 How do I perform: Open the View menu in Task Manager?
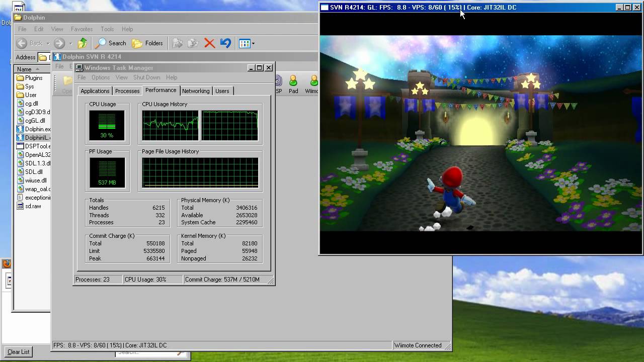pos(121,77)
